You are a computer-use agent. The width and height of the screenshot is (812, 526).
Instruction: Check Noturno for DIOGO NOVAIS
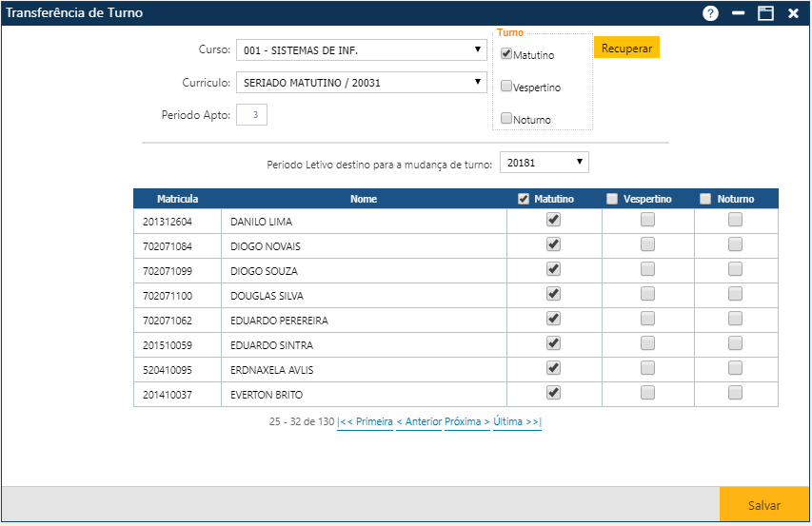pyautogui.click(x=735, y=244)
